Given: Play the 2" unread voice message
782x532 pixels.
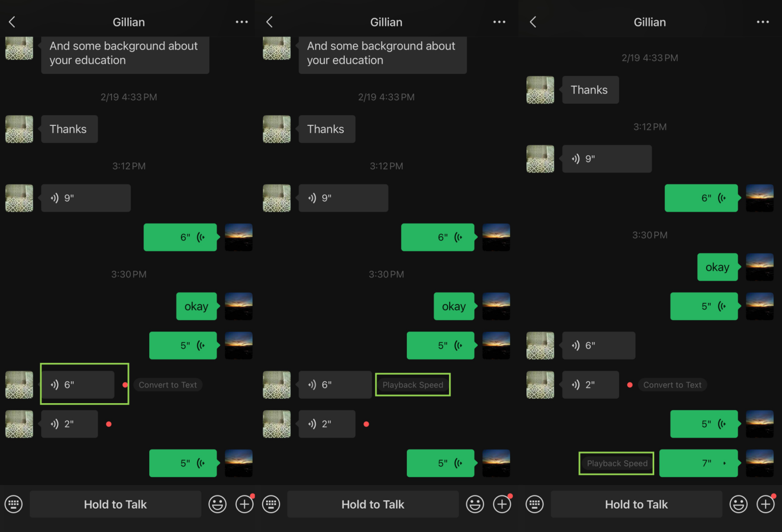Looking at the screenshot, I should (x=69, y=424).
